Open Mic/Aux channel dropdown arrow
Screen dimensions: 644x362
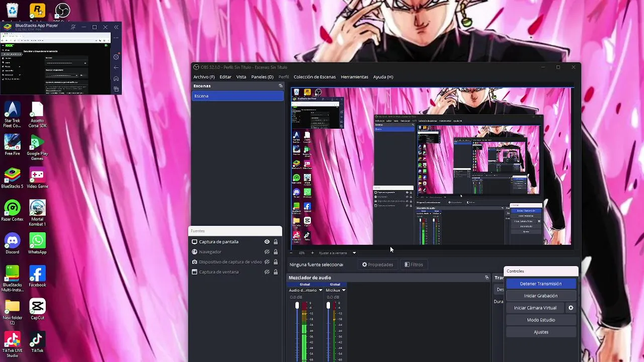click(344, 290)
